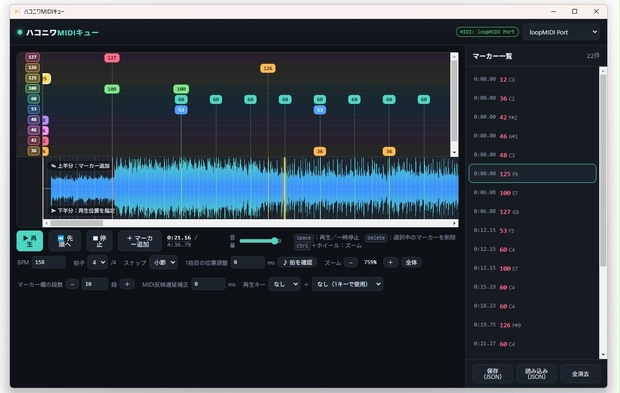The image size is (620, 393).
Task: Click the 36 lane label in the marker grid
Action: tap(33, 151)
